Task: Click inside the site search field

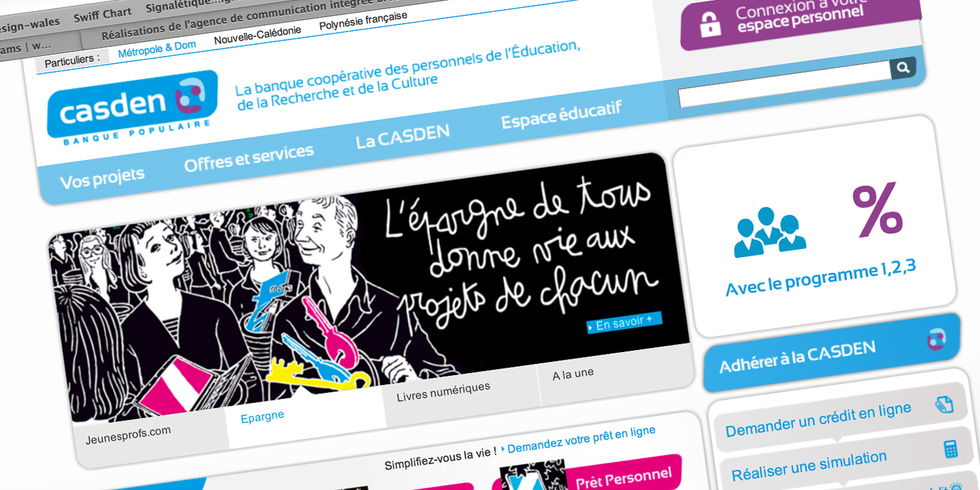Action: [x=784, y=84]
